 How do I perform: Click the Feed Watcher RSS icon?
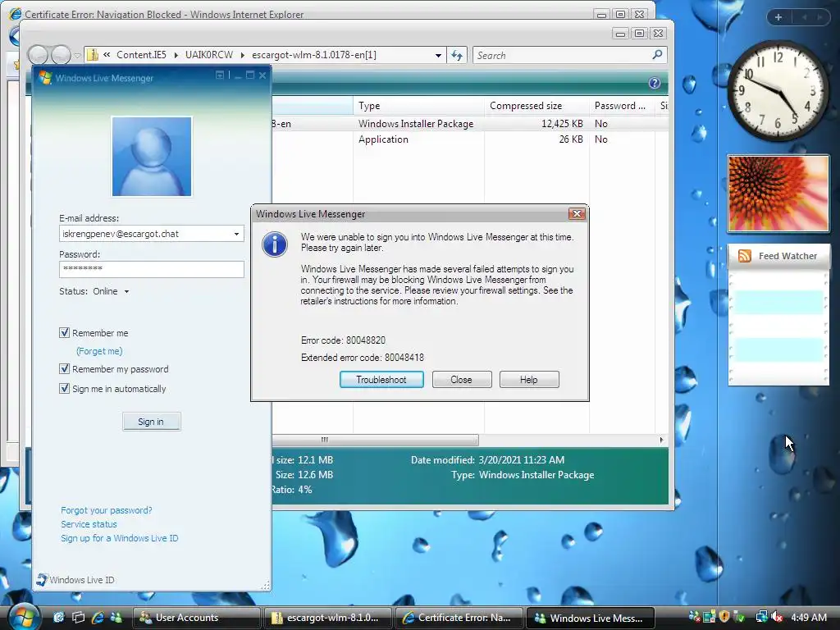pos(745,256)
